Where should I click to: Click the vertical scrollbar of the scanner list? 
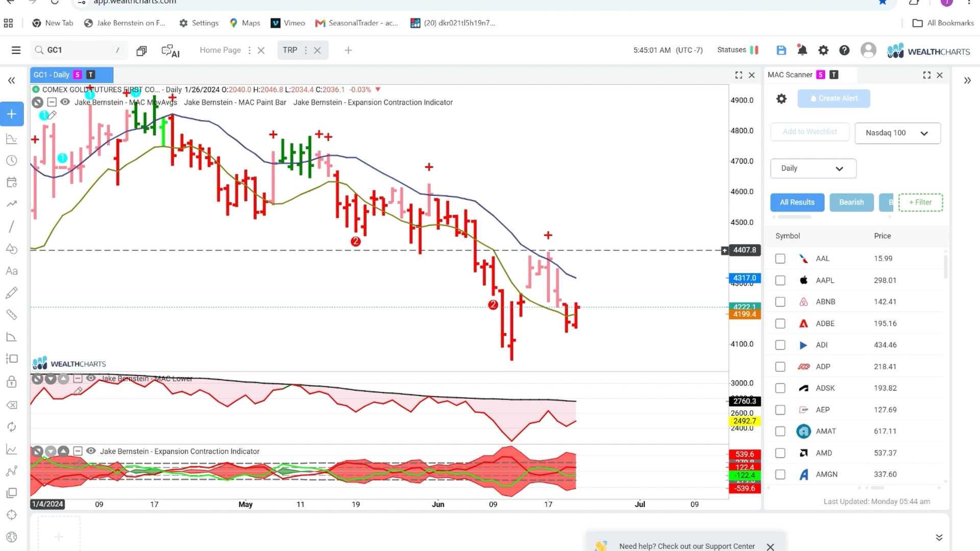[x=945, y=266]
